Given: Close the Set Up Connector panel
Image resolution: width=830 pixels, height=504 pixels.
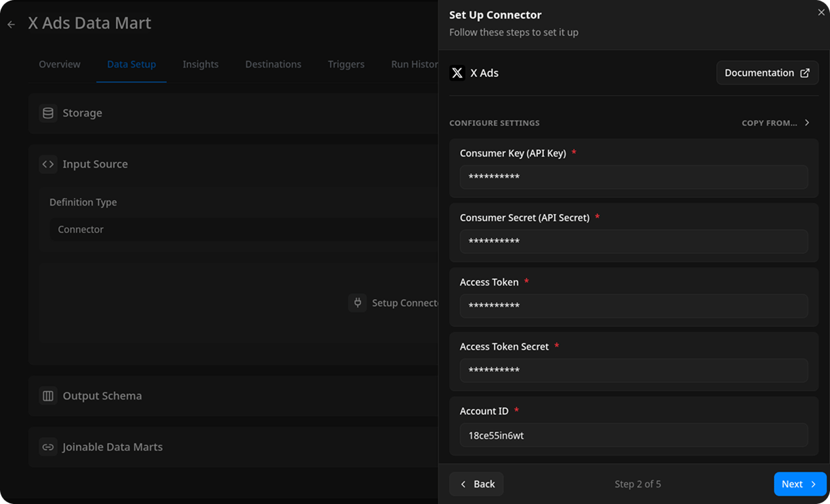Looking at the screenshot, I should pos(821,12).
